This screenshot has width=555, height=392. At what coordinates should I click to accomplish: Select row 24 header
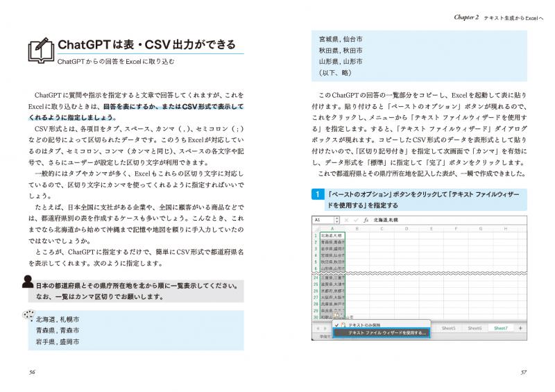316,278
